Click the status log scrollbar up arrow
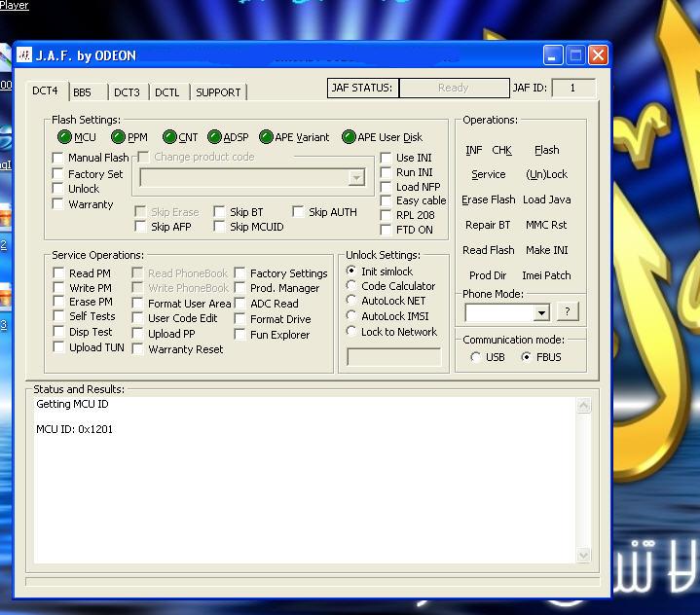This screenshot has width=700, height=615. (583, 406)
